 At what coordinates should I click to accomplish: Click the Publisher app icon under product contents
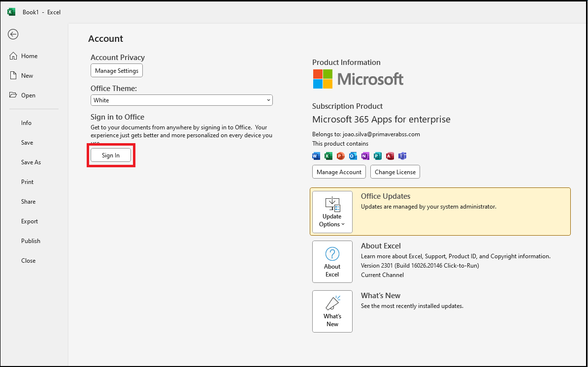[x=378, y=156]
